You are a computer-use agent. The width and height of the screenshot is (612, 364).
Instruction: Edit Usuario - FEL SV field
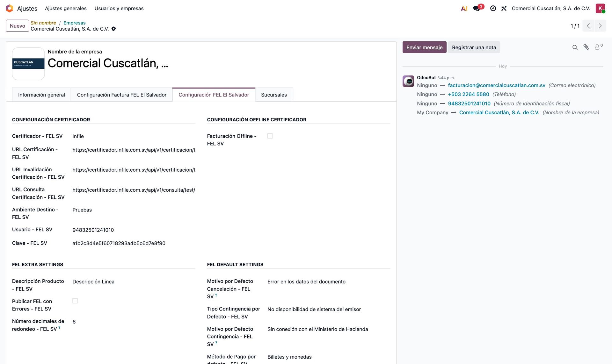pos(134,230)
